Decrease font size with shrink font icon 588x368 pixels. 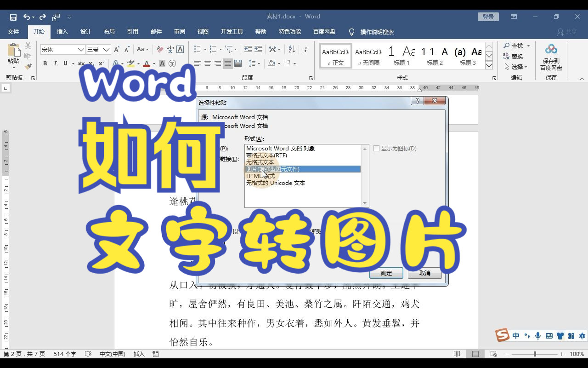pyautogui.click(x=126, y=49)
